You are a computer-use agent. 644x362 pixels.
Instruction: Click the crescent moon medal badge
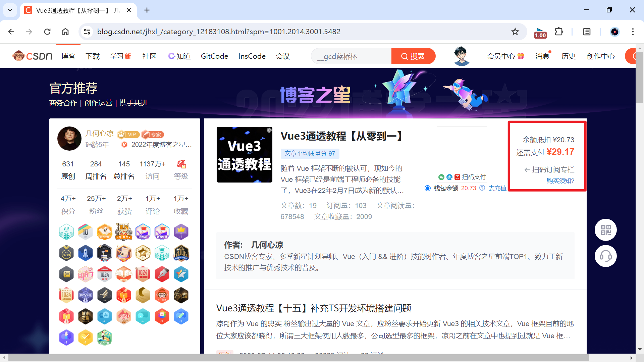coord(143,295)
